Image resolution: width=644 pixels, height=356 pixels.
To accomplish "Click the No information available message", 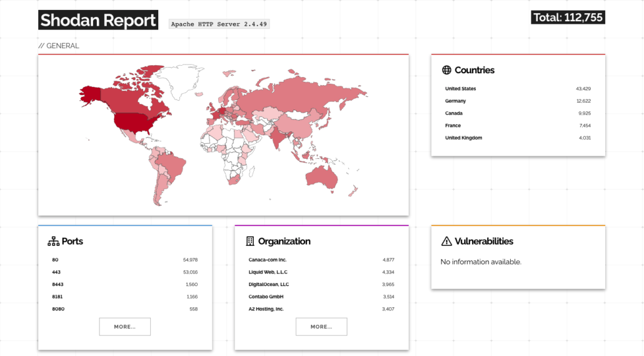I will pos(481,262).
